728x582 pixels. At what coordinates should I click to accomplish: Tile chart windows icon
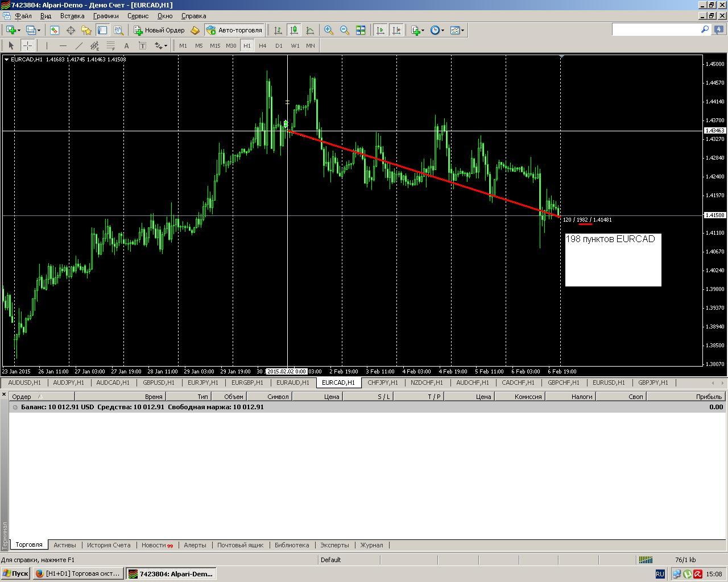[x=361, y=30]
